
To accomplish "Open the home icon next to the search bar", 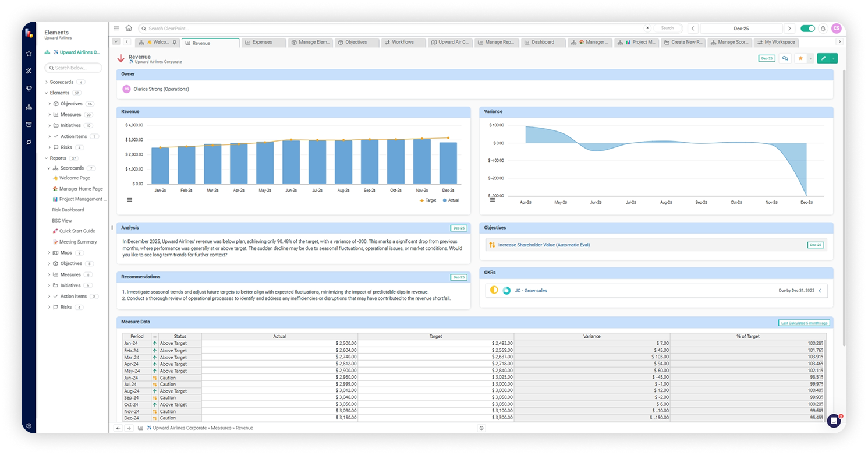I will [x=129, y=28].
